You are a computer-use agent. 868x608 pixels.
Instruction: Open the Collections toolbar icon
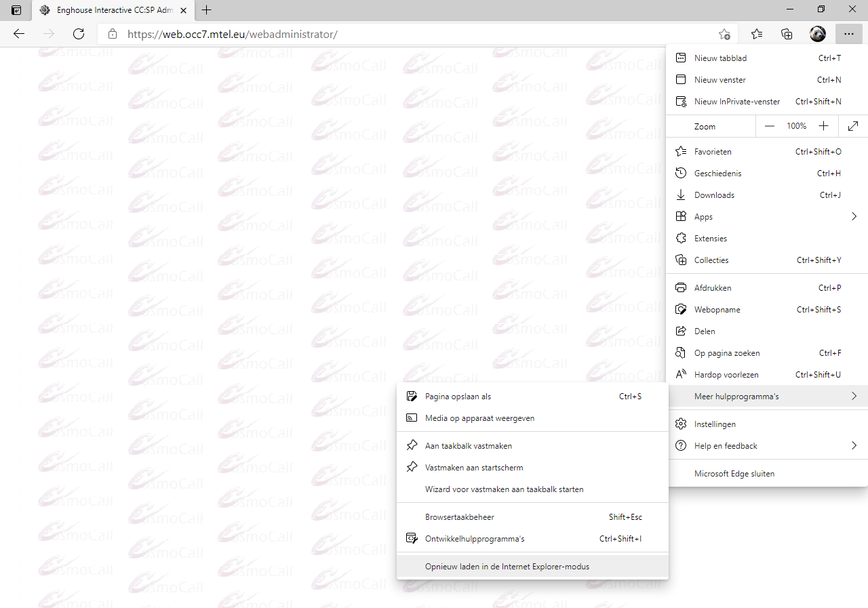click(787, 34)
